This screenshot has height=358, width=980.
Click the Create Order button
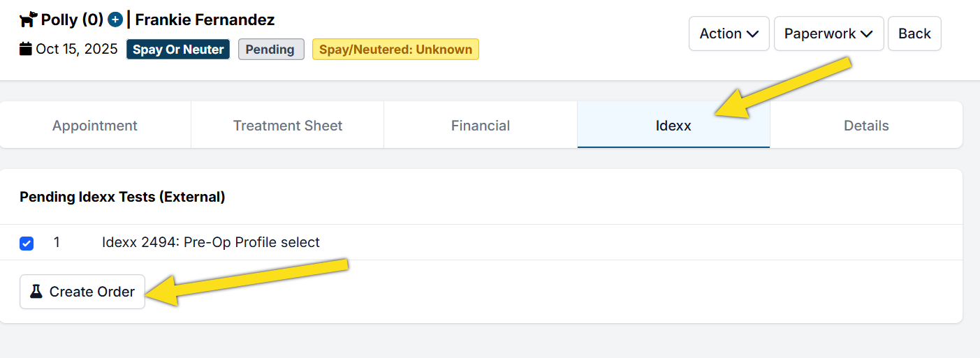coord(82,292)
